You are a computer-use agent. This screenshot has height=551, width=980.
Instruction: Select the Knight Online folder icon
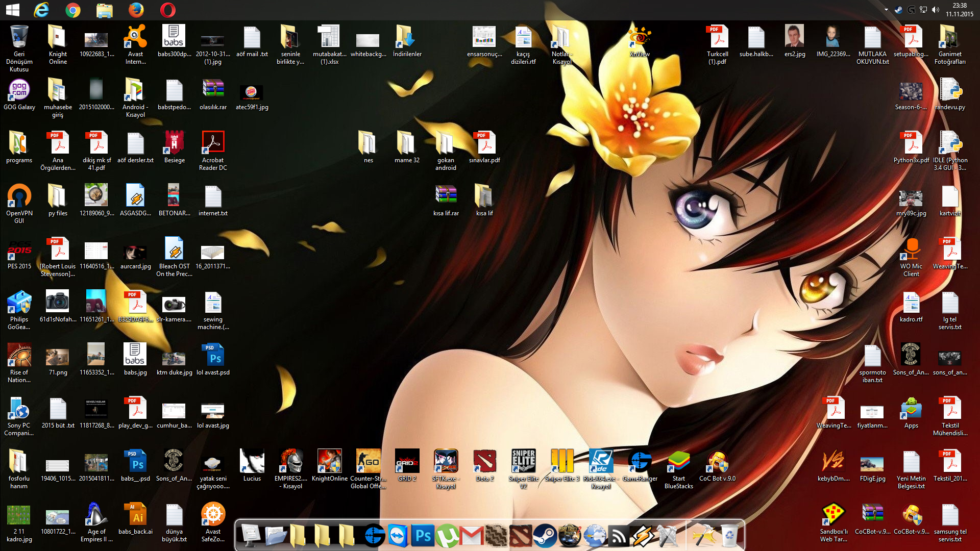point(58,45)
